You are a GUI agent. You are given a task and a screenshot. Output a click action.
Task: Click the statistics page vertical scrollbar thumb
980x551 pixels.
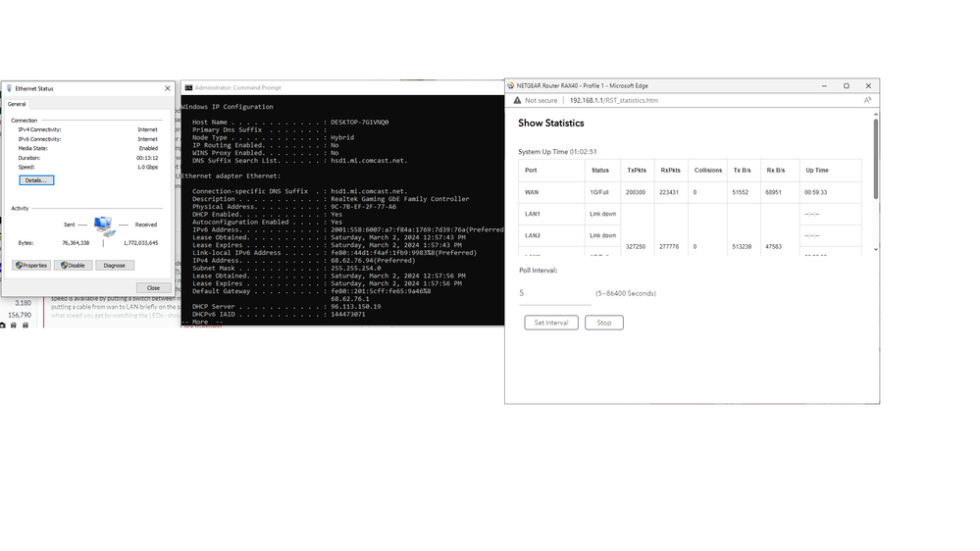(876, 159)
